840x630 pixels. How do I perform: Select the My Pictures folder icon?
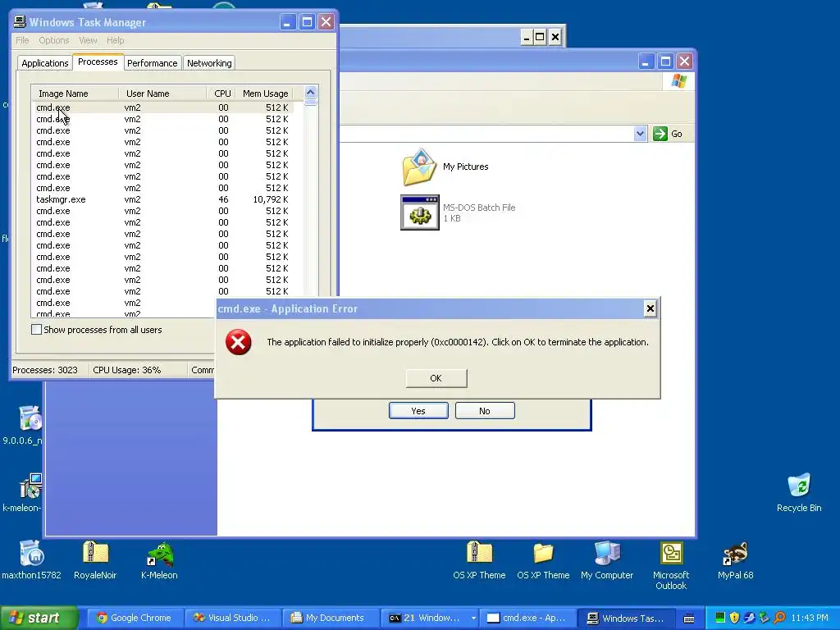pos(420,167)
